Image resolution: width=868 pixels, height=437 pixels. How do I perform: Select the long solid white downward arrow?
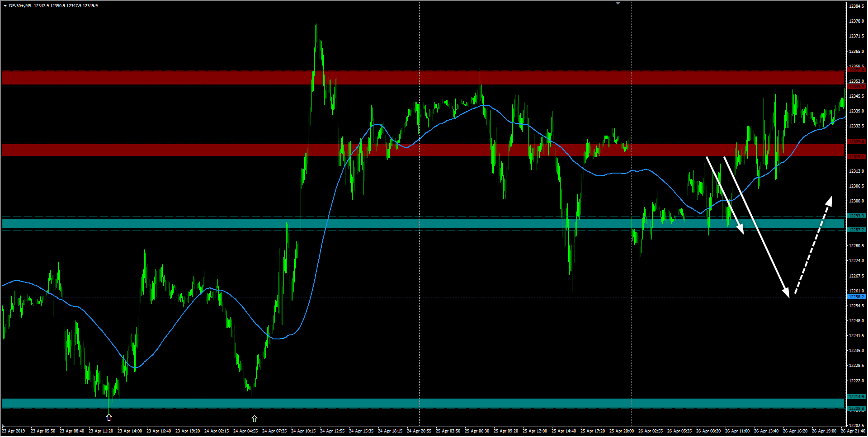pyautogui.click(x=757, y=227)
